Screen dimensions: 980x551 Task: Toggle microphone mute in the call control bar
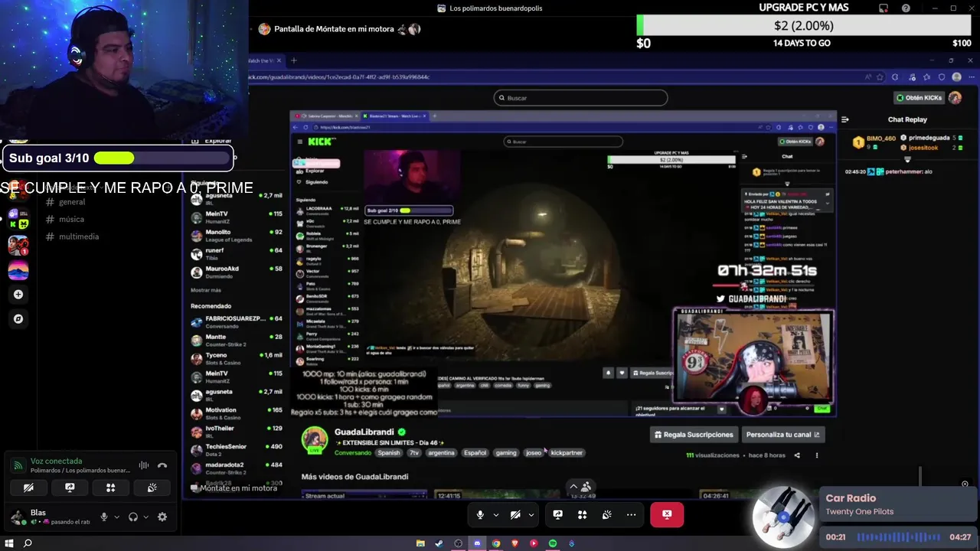coord(480,515)
